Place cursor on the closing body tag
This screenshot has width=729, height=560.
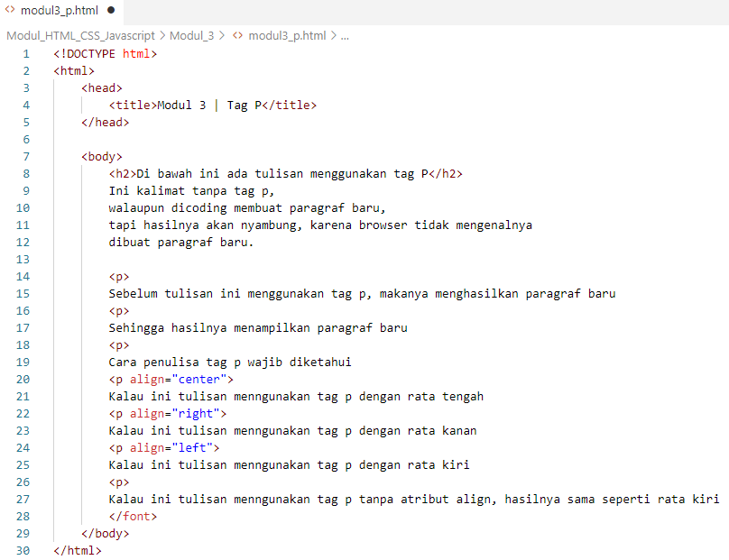pos(105,533)
